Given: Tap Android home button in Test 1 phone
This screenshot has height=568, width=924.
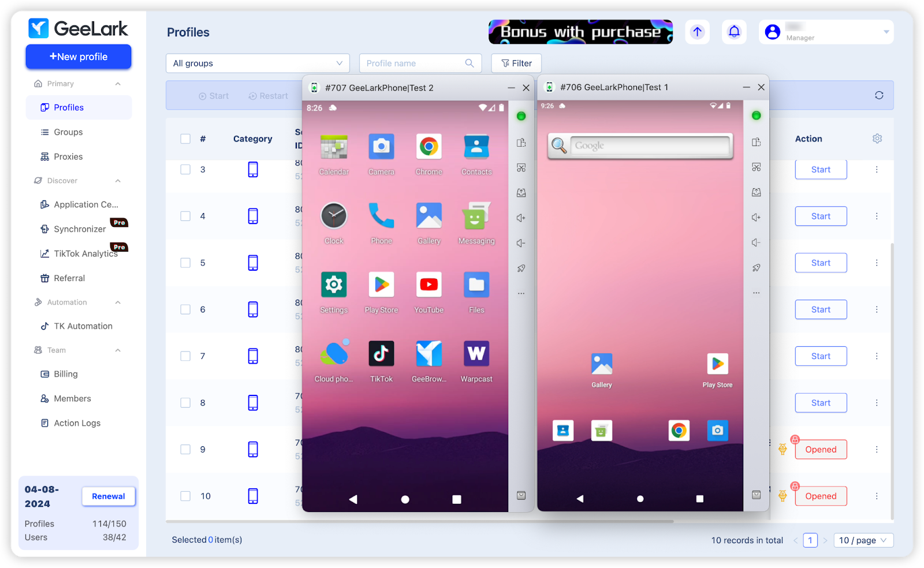Looking at the screenshot, I should point(640,499).
